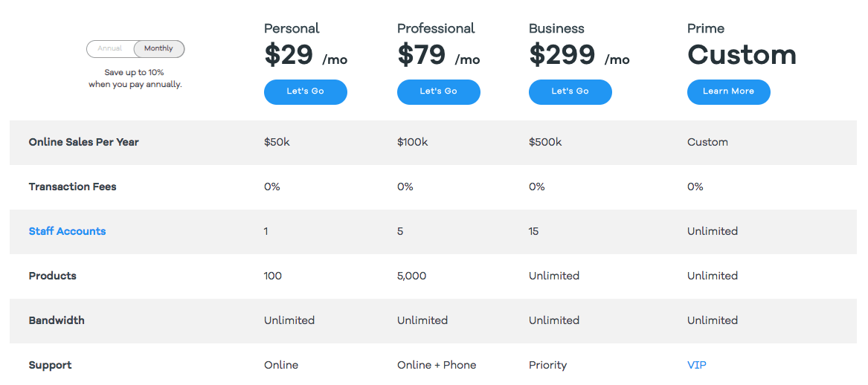Image resolution: width=868 pixels, height=385 pixels.
Task: Follow the VIP support link
Action: [696, 365]
